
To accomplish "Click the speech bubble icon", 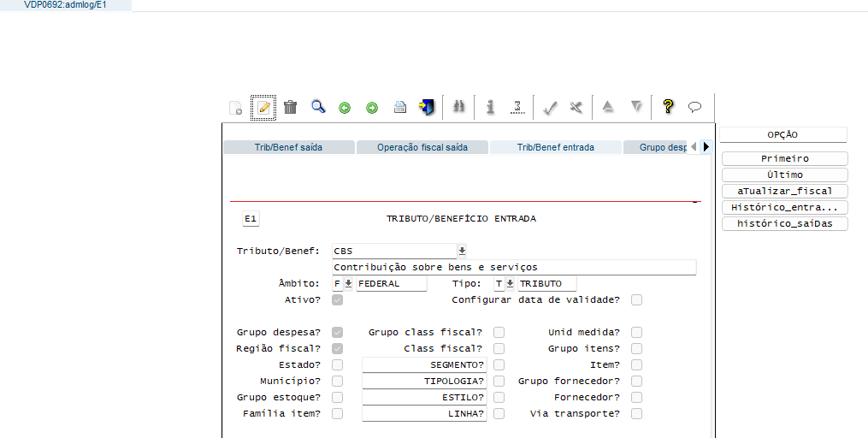I will [x=694, y=107].
